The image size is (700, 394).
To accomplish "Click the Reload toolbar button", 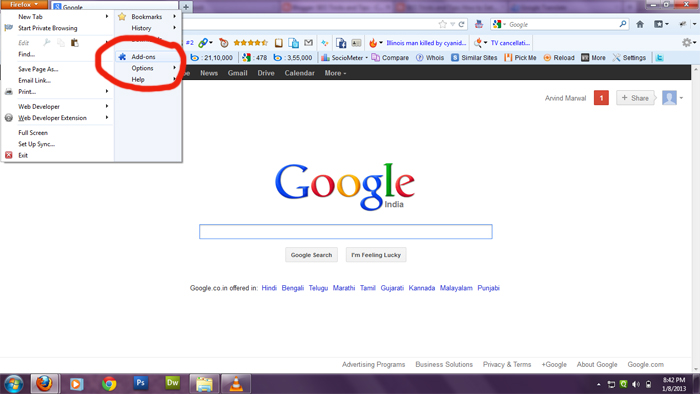I will pos(558,58).
